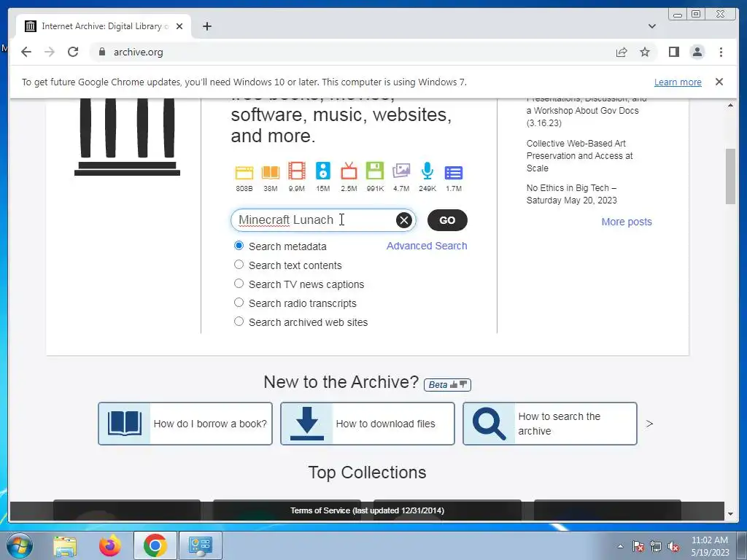Screen dimensions: 747x560
Task: Click scrollbar down arrow
Action: (730, 514)
